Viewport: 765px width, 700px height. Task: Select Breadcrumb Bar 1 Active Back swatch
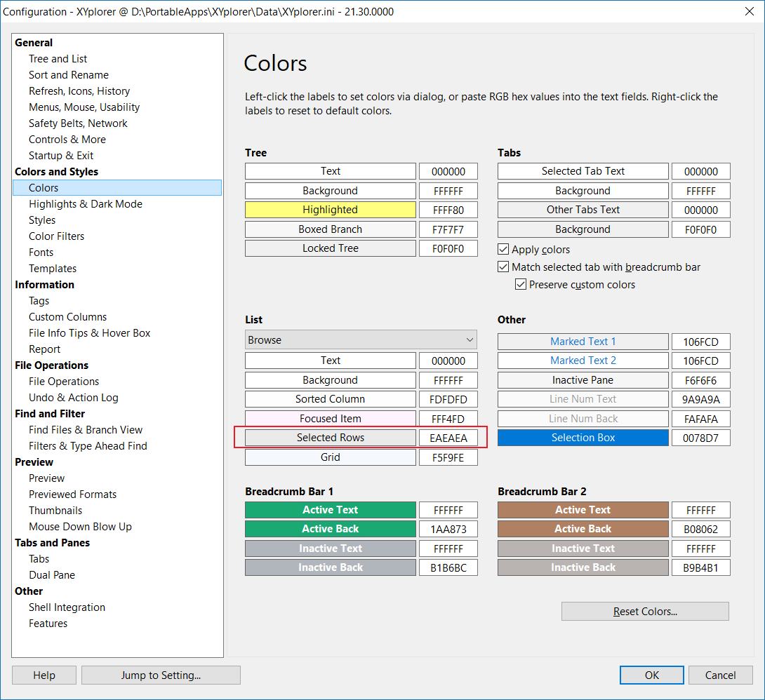pos(330,529)
